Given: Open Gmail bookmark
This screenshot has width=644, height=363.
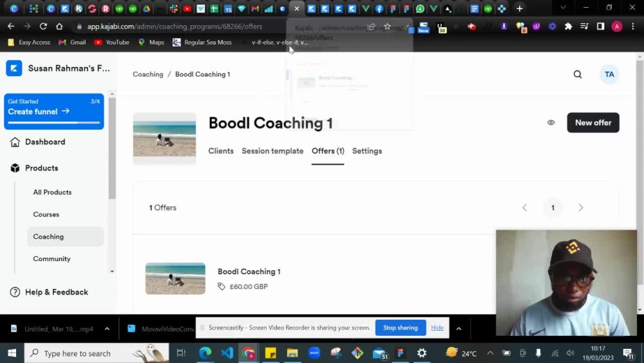Looking at the screenshot, I should tap(72, 43).
